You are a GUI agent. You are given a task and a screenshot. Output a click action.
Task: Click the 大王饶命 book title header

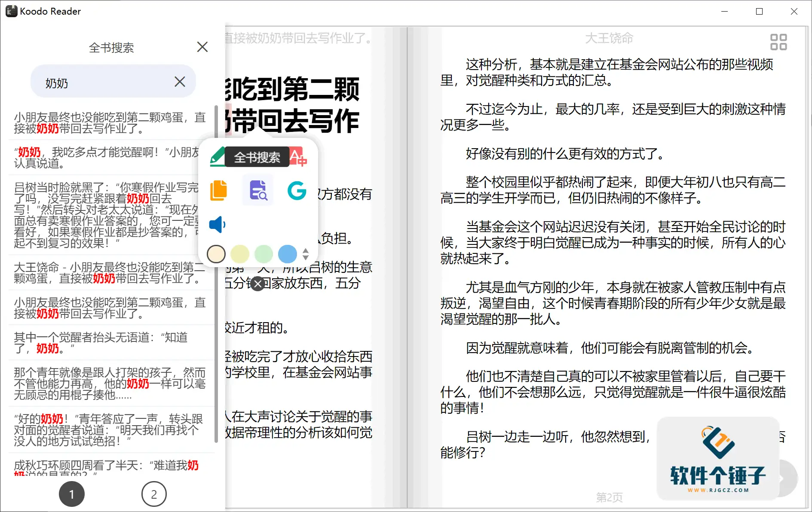tap(609, 38)
